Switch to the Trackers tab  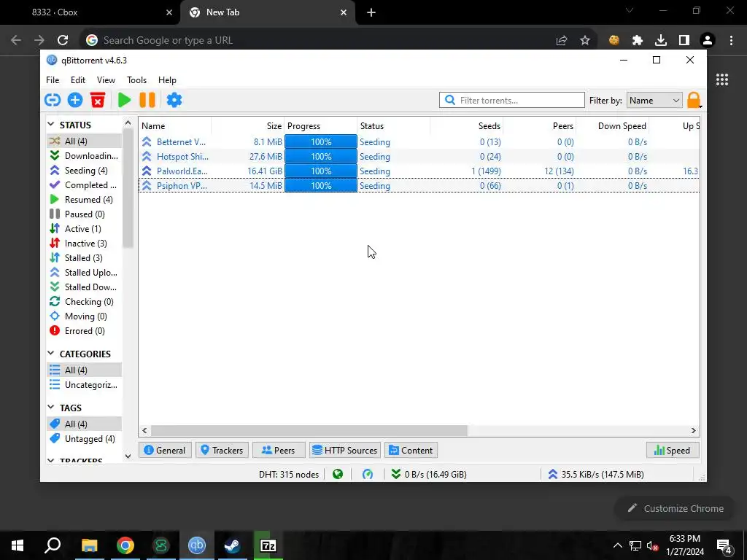coord(222,450)
